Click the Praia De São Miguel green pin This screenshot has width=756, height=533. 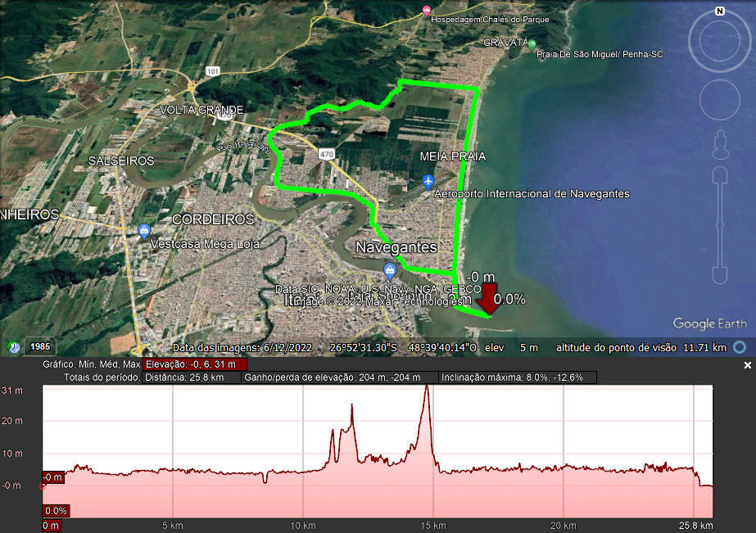pyautogui.click(x=532, y=45)
